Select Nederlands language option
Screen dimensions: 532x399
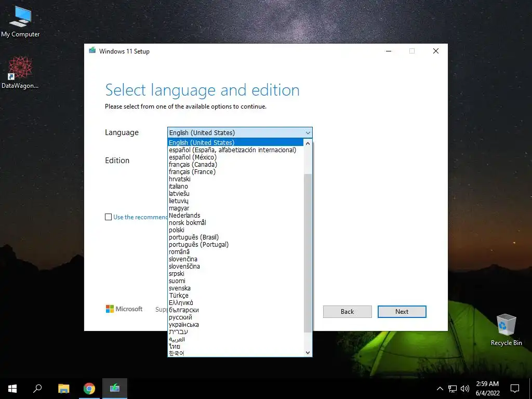tap(235, 216)
